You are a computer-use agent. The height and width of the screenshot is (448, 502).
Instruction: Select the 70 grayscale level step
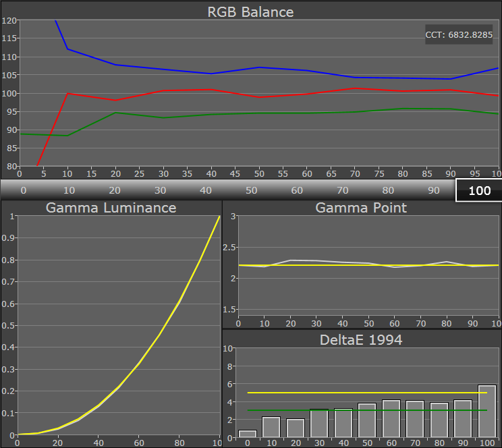343,190
